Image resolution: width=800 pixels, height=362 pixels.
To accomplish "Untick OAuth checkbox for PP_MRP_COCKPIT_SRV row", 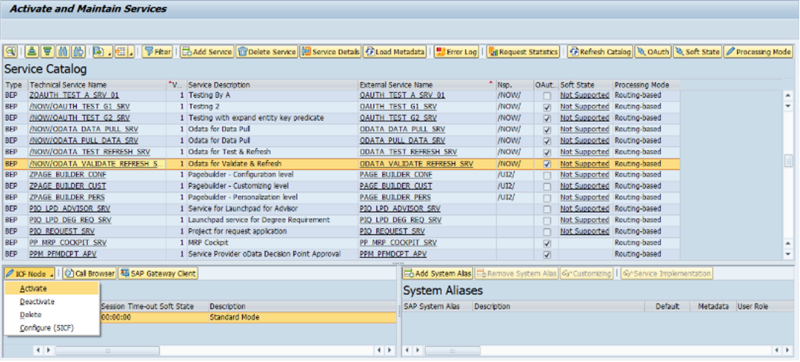I will click(547, 243).
